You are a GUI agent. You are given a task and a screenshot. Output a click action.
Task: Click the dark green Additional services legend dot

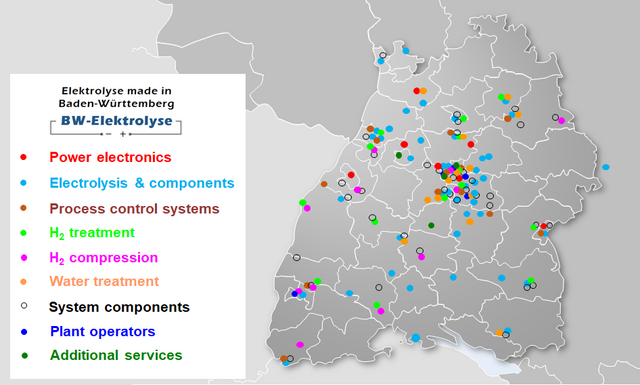tap(24, 356)
